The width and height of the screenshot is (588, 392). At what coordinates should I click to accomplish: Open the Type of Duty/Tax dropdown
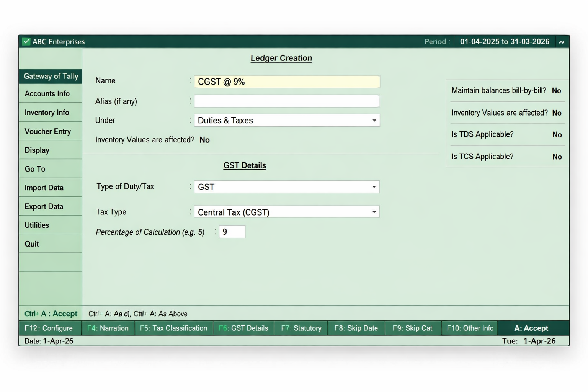pos(374,187)
